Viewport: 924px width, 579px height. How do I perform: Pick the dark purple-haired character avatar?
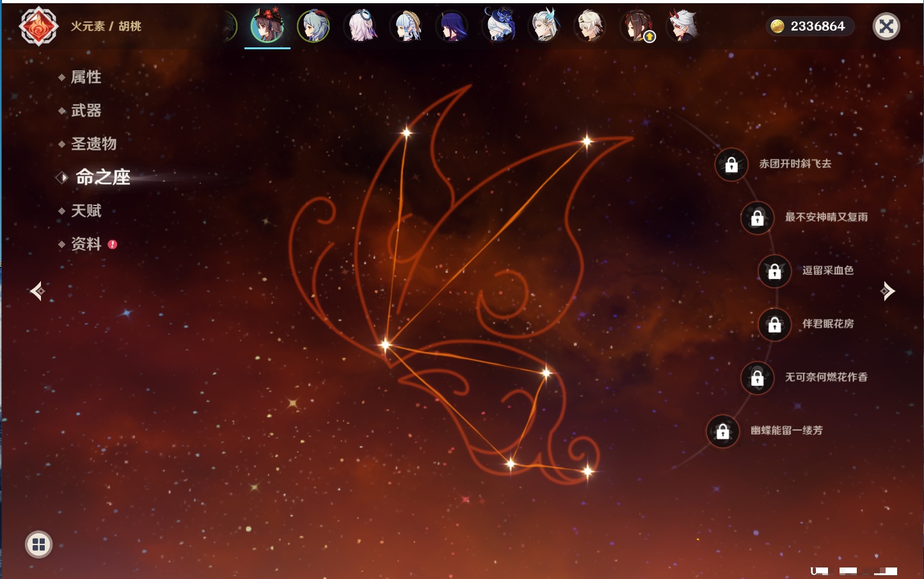coord(452,27)
